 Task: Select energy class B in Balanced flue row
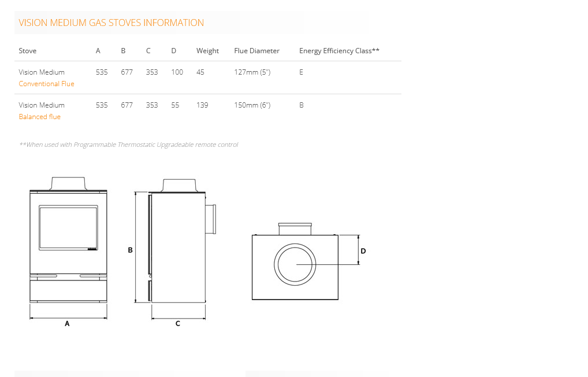click(301, 105)
